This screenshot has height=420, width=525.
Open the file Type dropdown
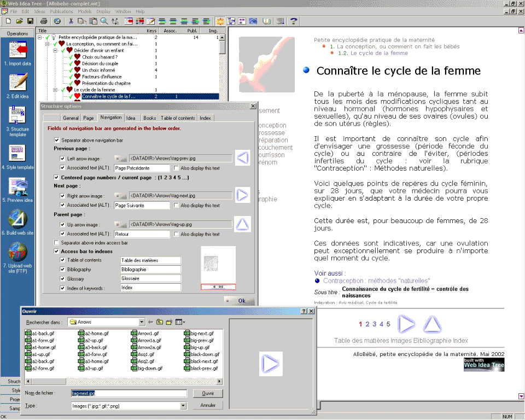(183, 406)
